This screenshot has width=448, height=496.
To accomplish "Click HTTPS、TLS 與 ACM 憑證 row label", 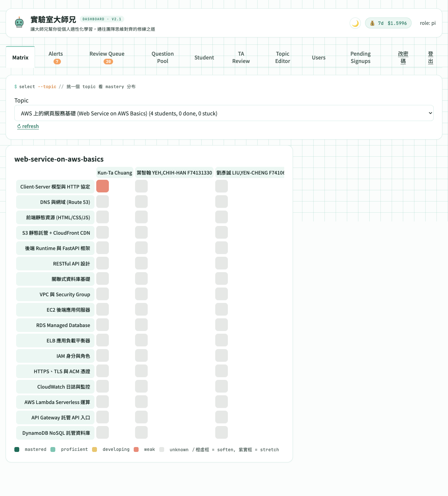I will 55,371.
